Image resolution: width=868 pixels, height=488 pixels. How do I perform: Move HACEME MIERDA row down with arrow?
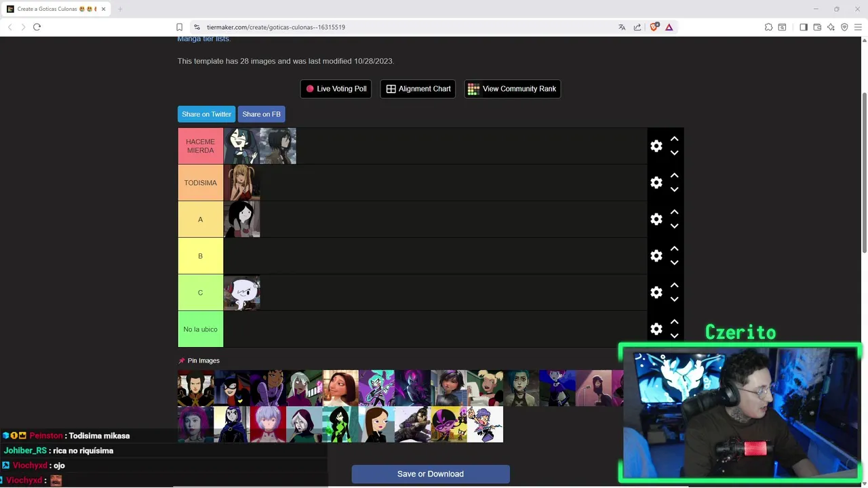[x=674, y=153]
